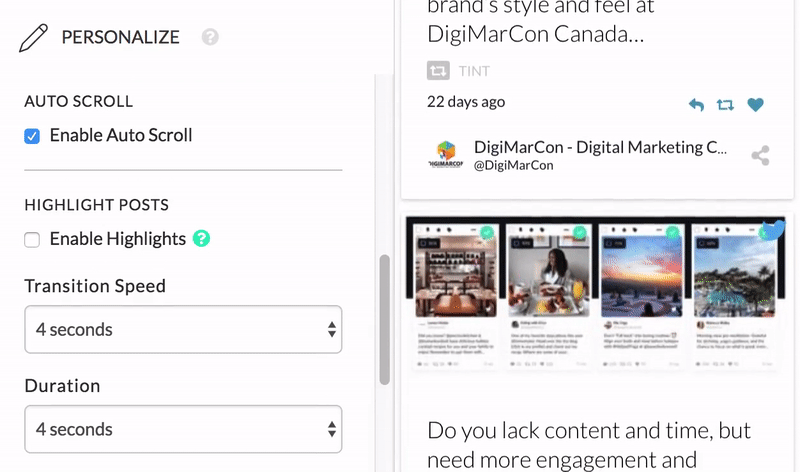Click the Twitter bird icon on image post
This screenshot has width=800, height=472.
[774, 229]
